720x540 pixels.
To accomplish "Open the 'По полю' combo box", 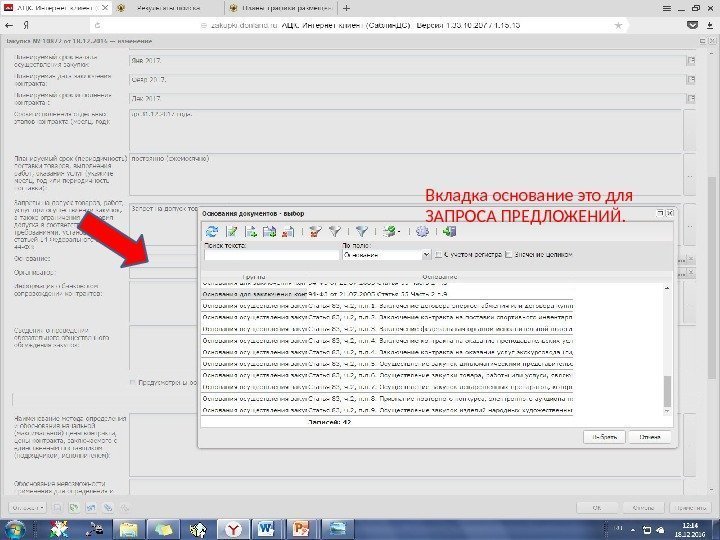I will 387,255.
